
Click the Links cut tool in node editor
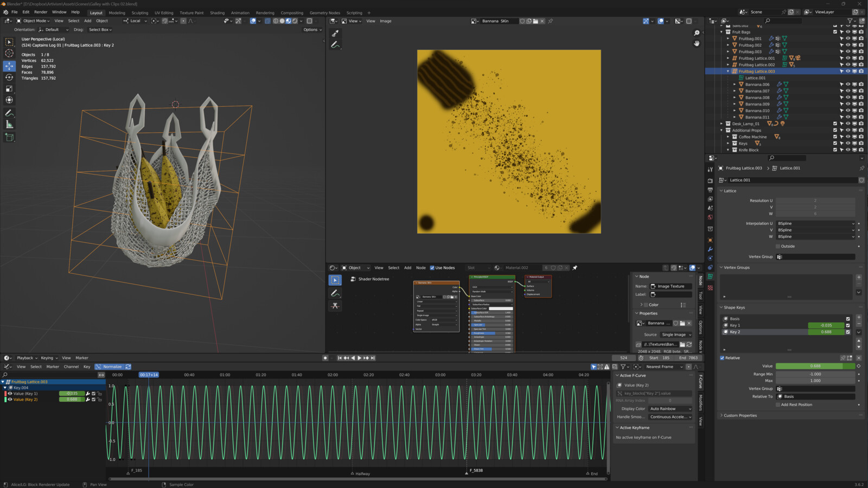click(335, 306)
